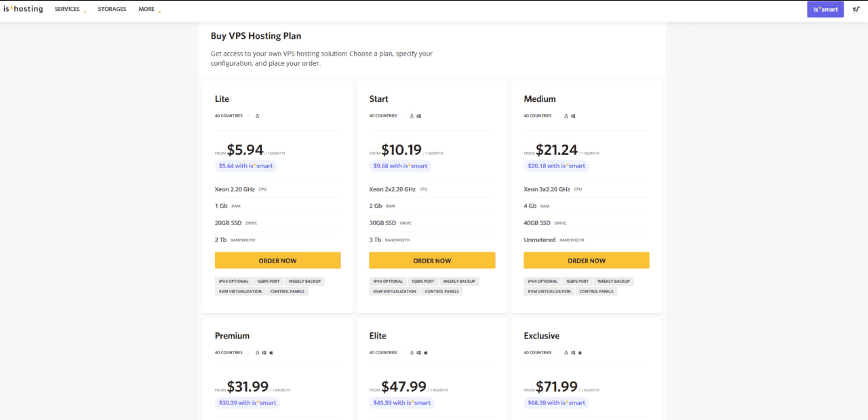Click WEEKLY BACKUP tag on Start plan
This screenshot has height=420, width=868.
coord(459,281)
